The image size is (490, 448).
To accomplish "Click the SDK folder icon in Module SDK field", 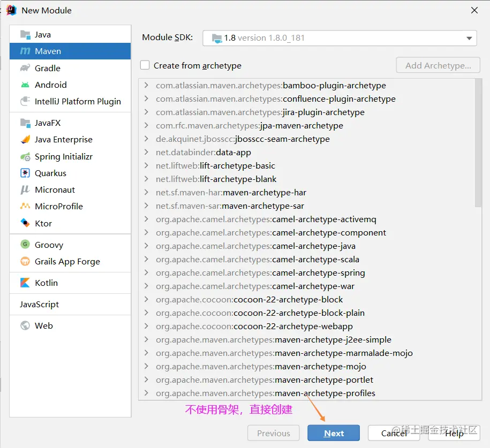I will click(216, 38).
